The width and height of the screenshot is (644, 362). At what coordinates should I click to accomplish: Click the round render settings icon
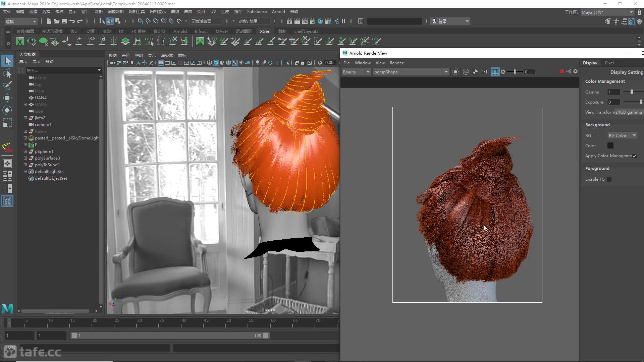320,21
